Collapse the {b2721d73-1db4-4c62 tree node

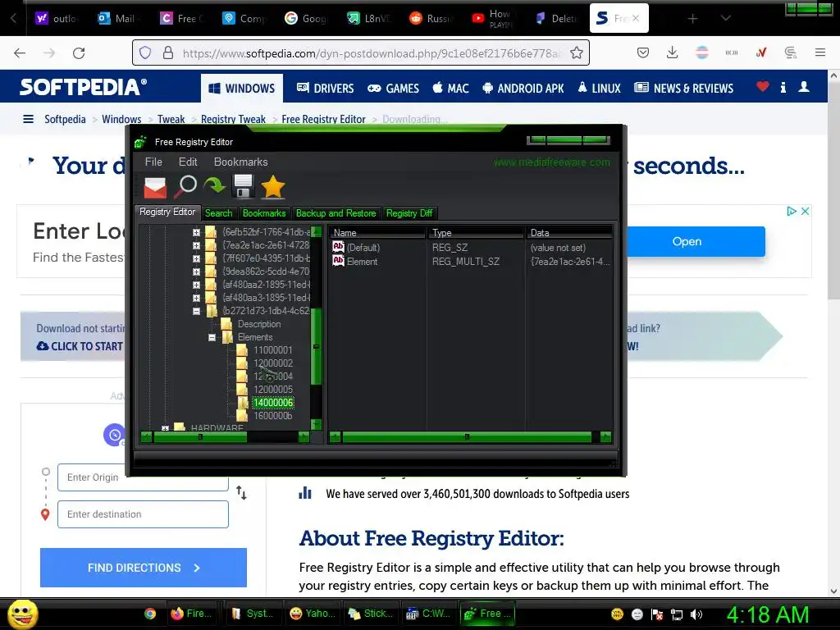pyautogui.click(x=196, y=311)
